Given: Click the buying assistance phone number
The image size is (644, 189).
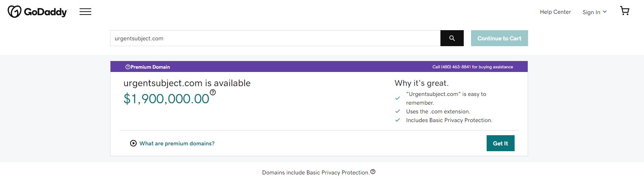Looking at the screenshot, I should (456, 67).
